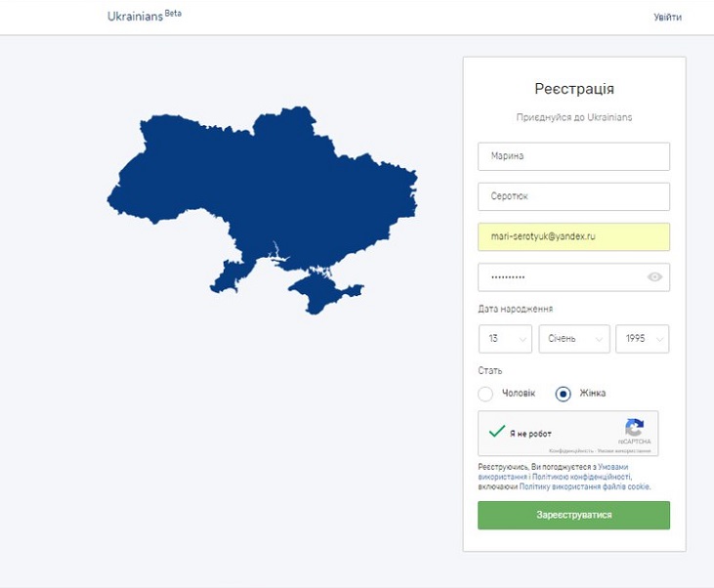Open the Умовами використання link

pyautogui.click(x=613, y=467)
